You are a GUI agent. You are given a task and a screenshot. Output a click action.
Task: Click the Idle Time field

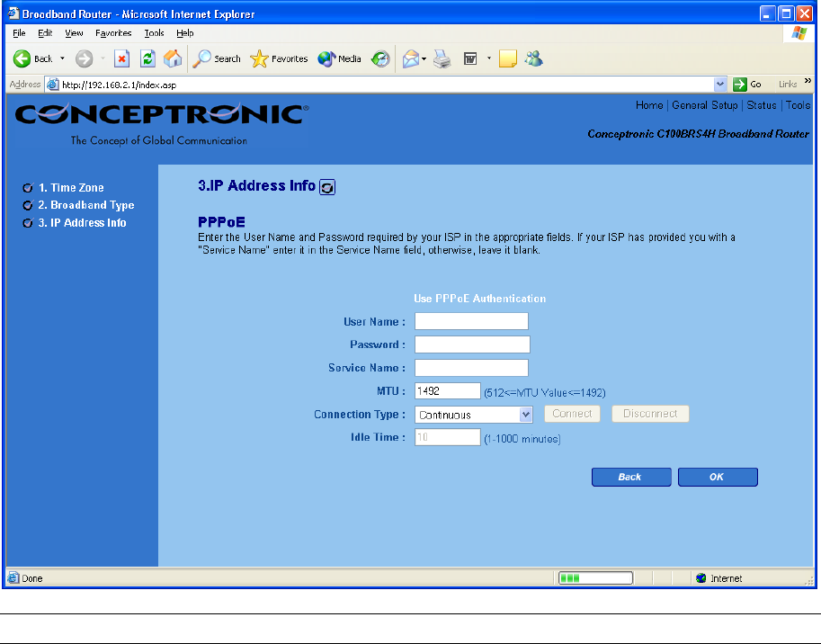[x=447, y=437]
